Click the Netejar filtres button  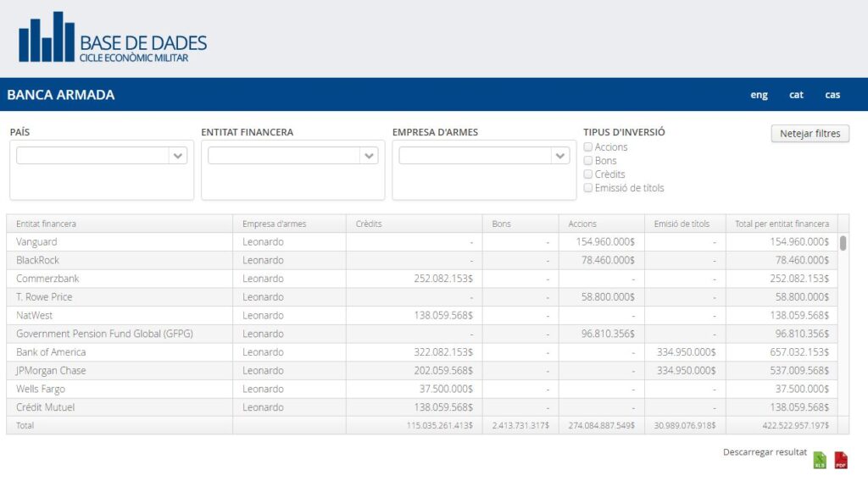[810, 133]
